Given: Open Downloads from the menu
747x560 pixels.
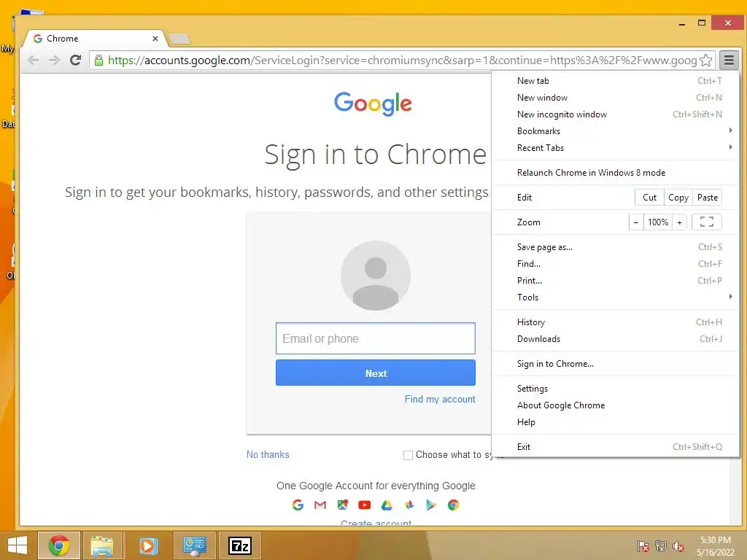Looking at the screenshot, I should (x=616, y=338).
